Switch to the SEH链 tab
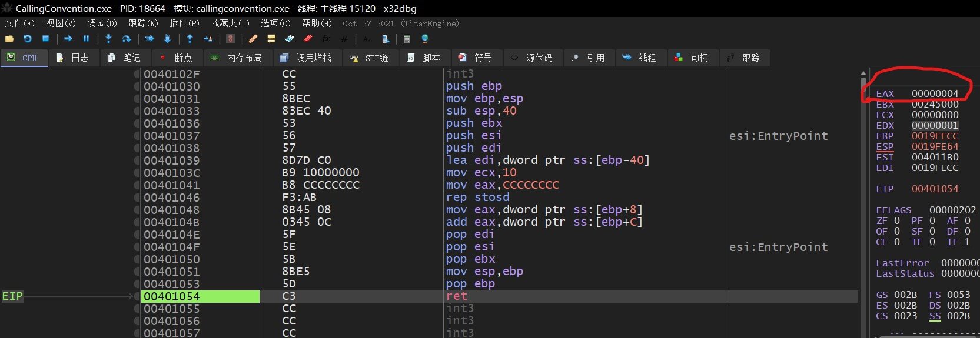 370,58
